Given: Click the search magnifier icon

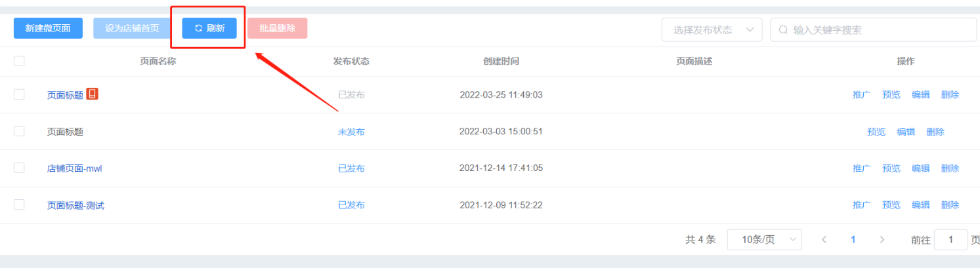Looking at the screenshot, I should [783, 29].
